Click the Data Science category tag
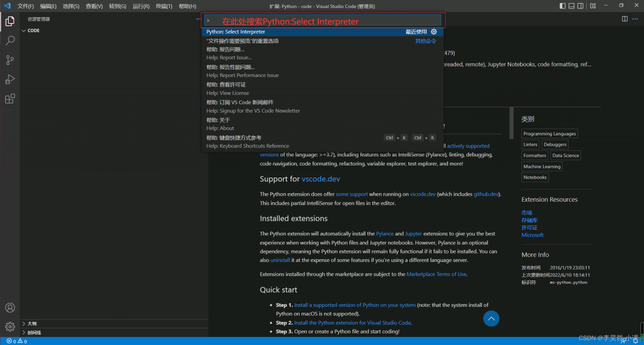Screen dimensions: 644x345 [566, 155]
